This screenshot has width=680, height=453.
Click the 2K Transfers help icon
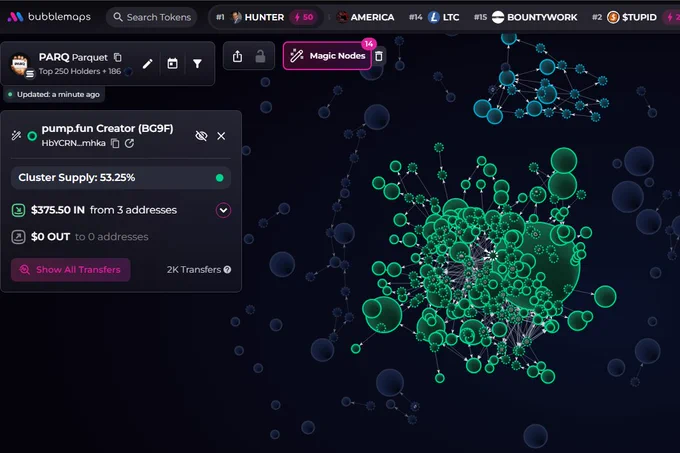tap(227, 270)
